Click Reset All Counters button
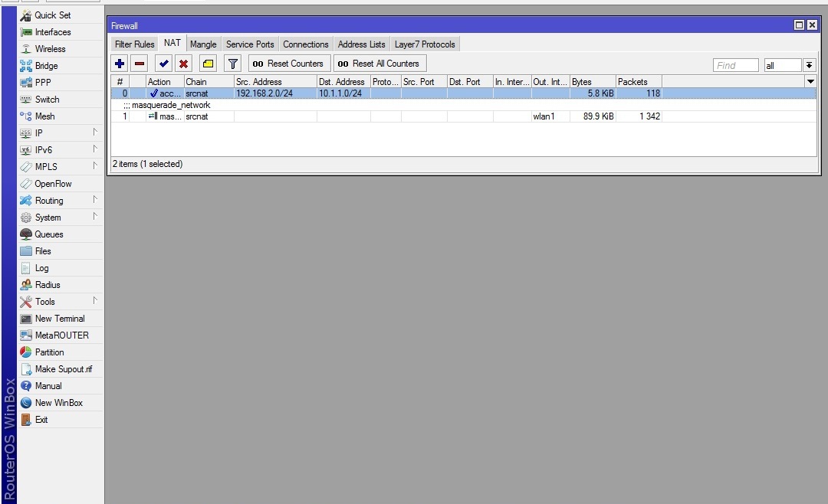Image resolution: width=828 pixels, height=504 pixels. point(380,64)
